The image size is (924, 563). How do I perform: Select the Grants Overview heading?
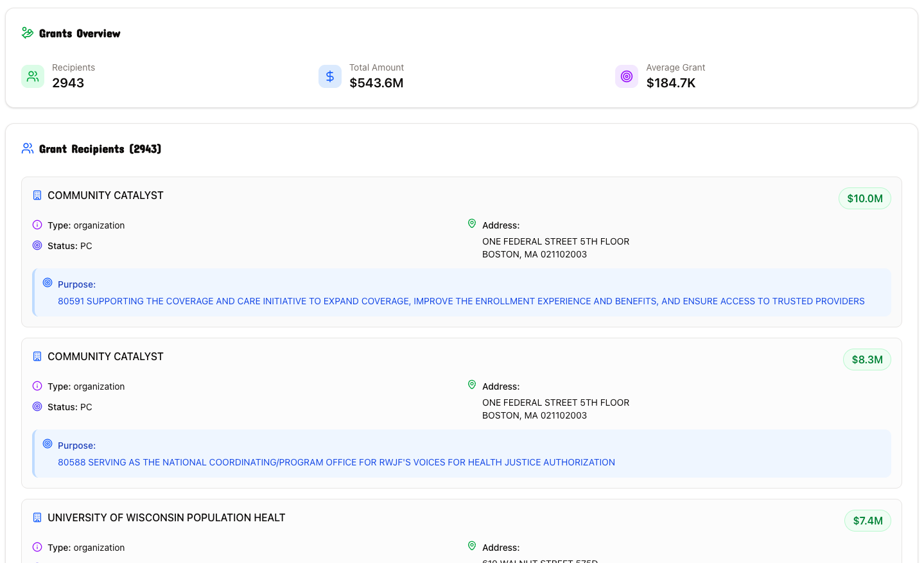[x=80, y=33]
